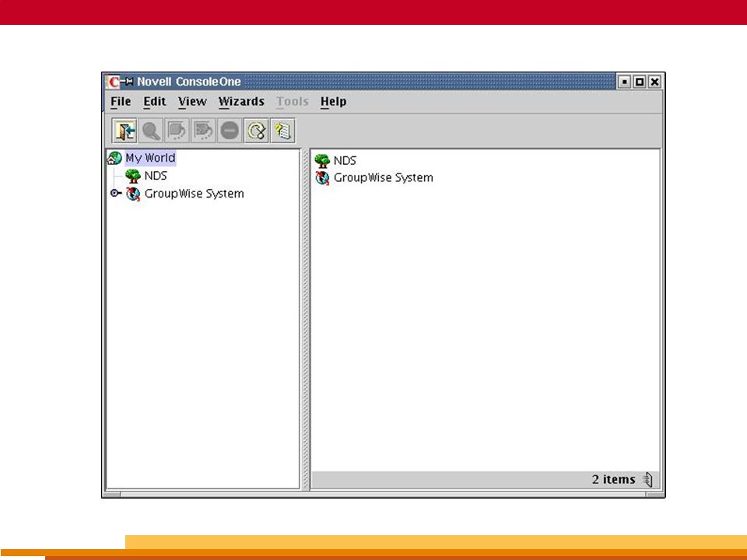Click the circular no-entry toolbar icon
Image resolution: width=747 pixels, height=560 pixels.
tap(230, 131)
